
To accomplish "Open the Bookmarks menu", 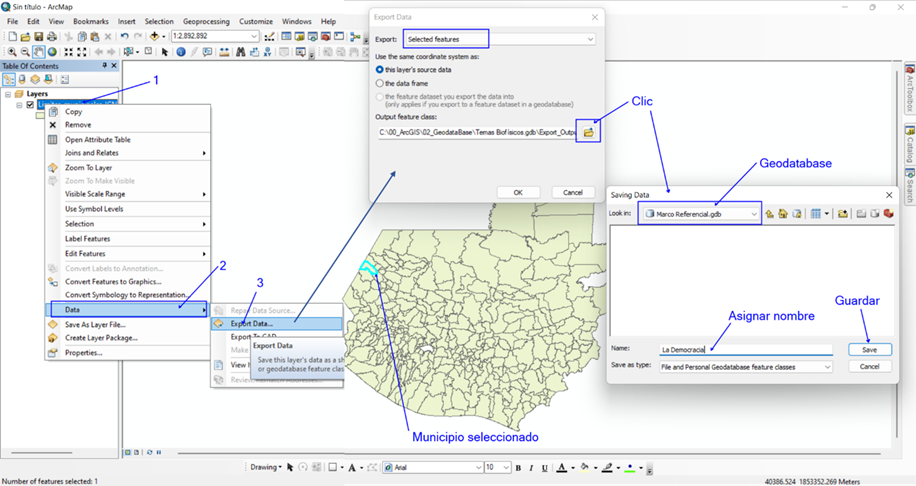I will [x=91, y=21].
